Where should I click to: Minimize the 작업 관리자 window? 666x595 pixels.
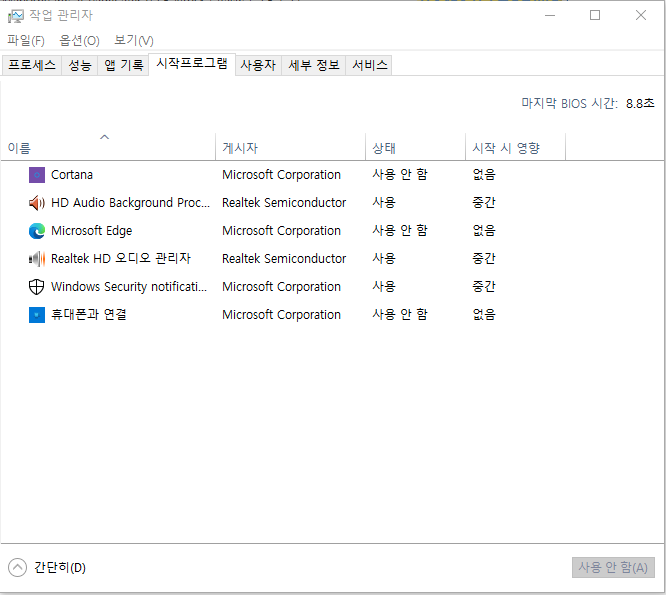[550, 16]
